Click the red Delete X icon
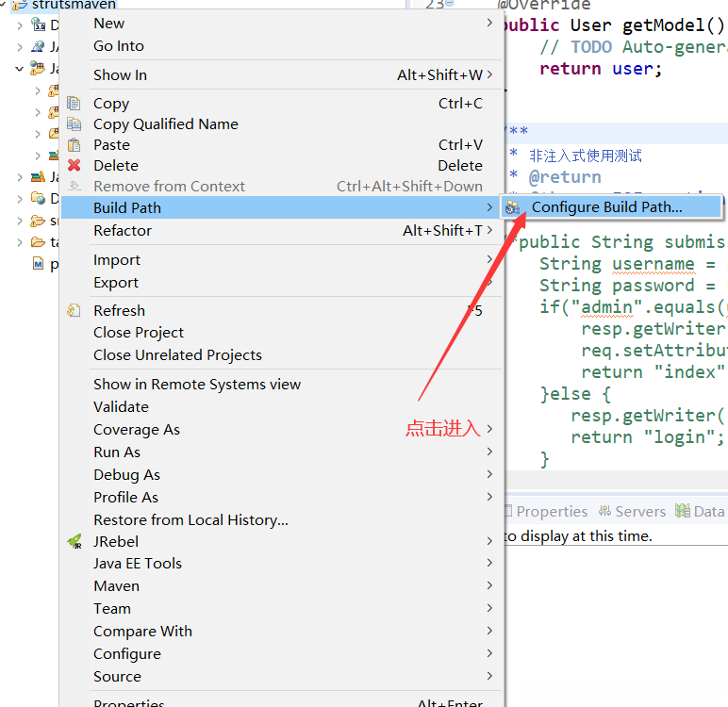 click(74, 166)
